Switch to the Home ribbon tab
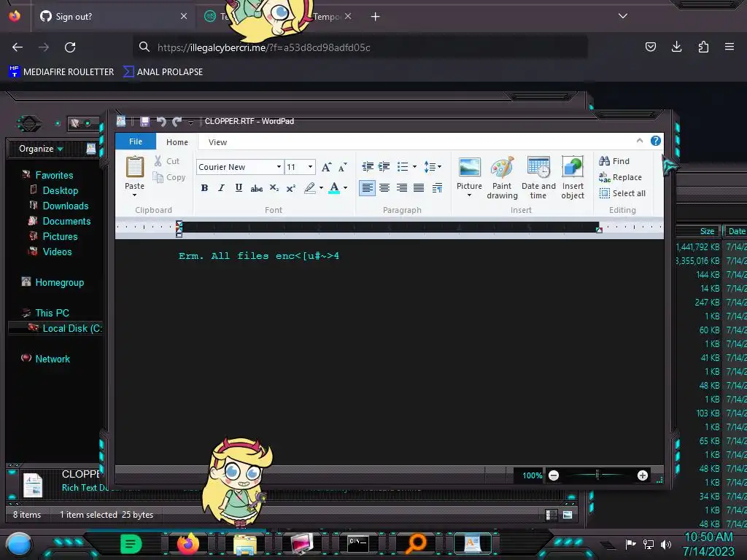Viewport: 747px width, 560px height. coord(177,142)
